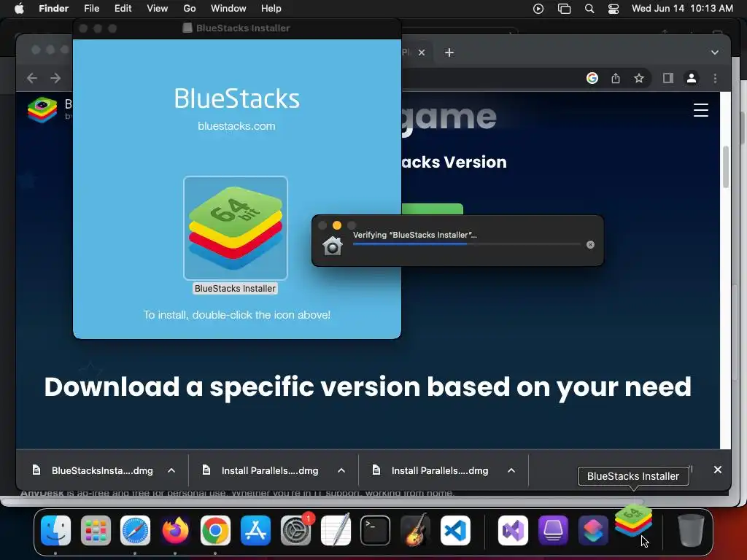Open Terminal from the Dock
The image size is (747, 560).
[x=376, y=531]
